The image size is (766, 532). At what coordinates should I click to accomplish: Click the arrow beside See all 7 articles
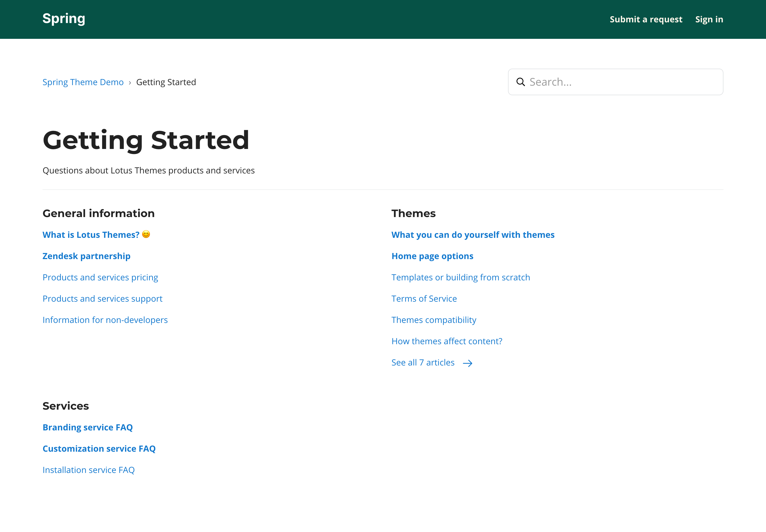468,363
